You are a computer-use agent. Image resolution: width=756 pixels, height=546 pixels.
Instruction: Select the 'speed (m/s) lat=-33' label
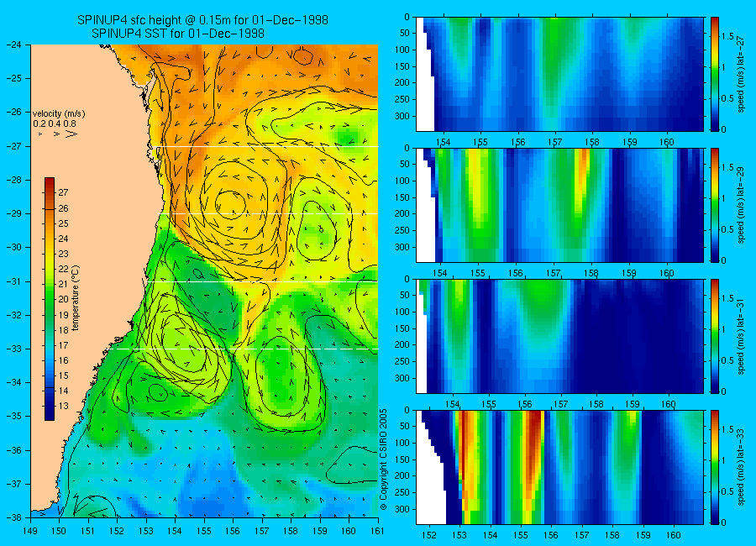point(741,467)
